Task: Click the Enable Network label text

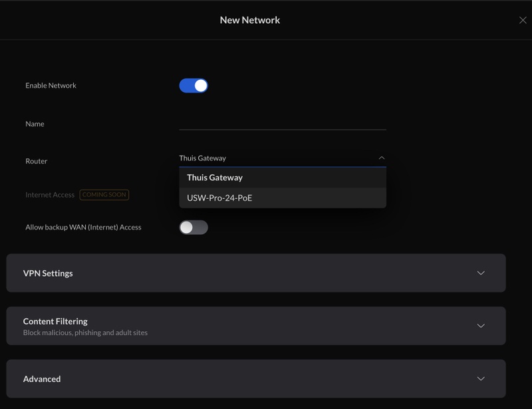Action: 51,86
